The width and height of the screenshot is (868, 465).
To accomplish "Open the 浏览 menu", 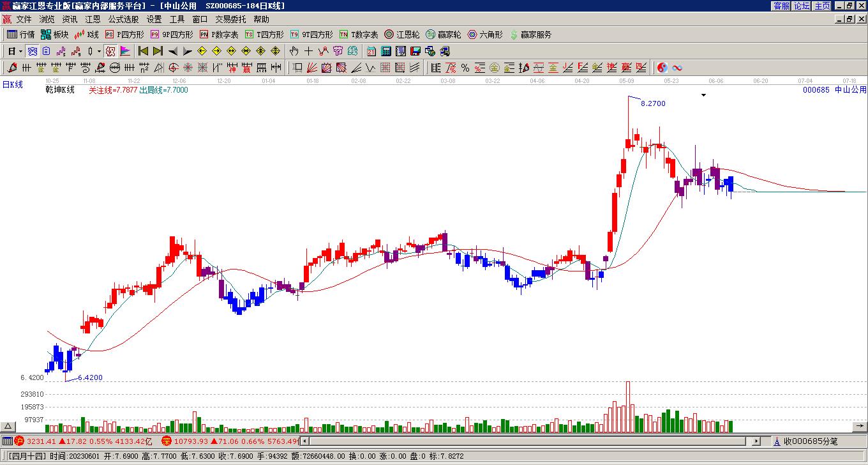I will [x=47, y=20].
